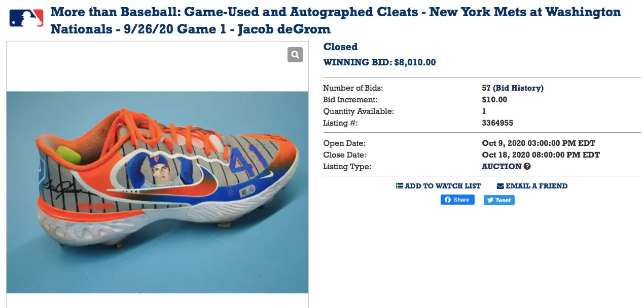The width and height of the screenshot is (644, 308).
Task: Click the envelope icon for Email a Friend
Action: point(500,186)
